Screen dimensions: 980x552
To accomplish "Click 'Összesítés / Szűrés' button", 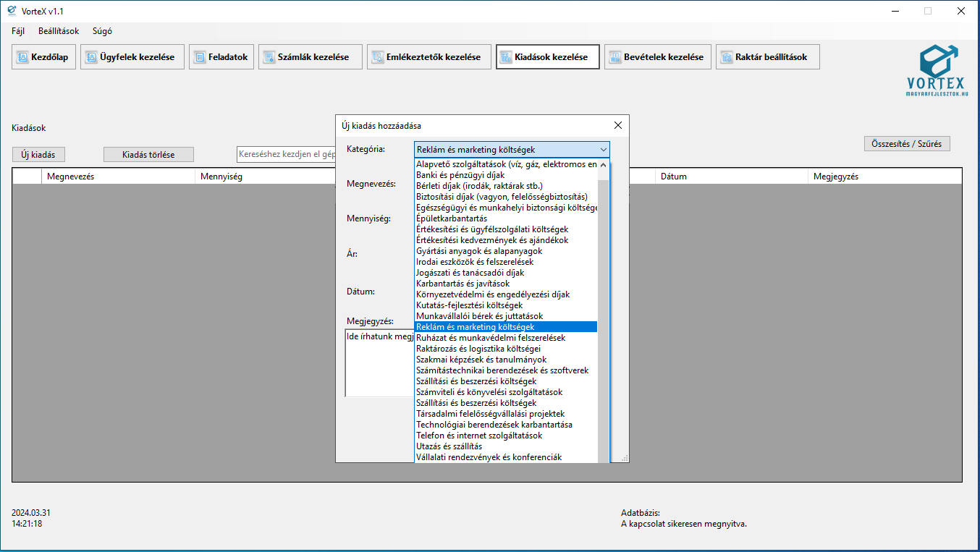I will tap(906, 144).
